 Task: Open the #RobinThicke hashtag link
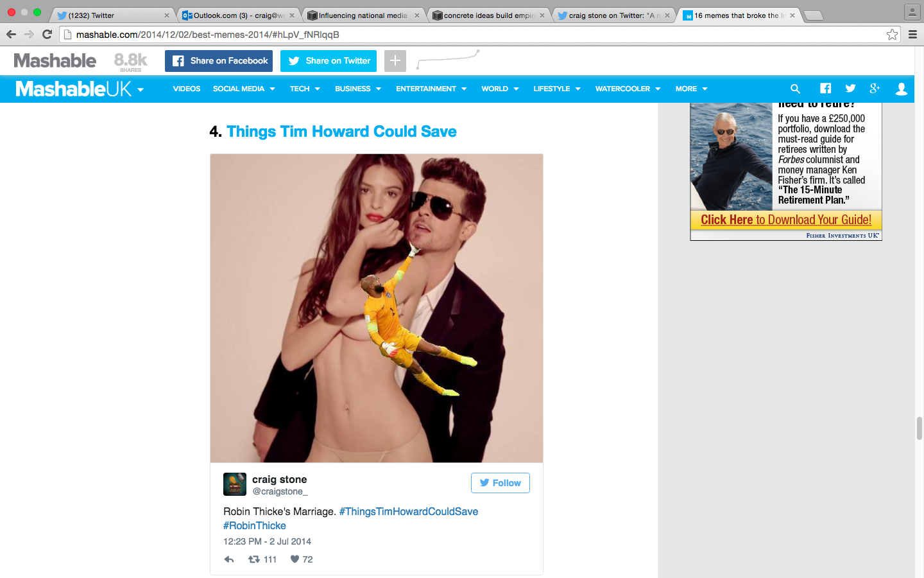[x=255, y=525]
